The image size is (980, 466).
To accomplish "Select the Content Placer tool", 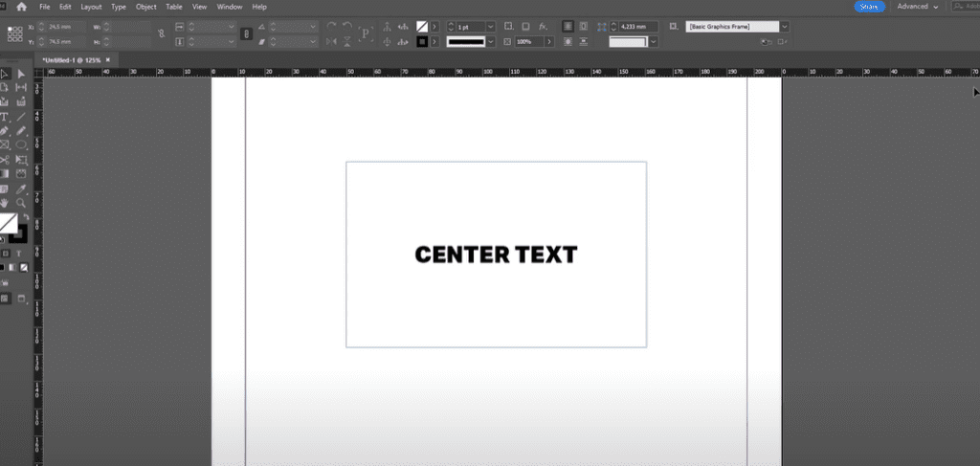I will (x=21, y=101).
